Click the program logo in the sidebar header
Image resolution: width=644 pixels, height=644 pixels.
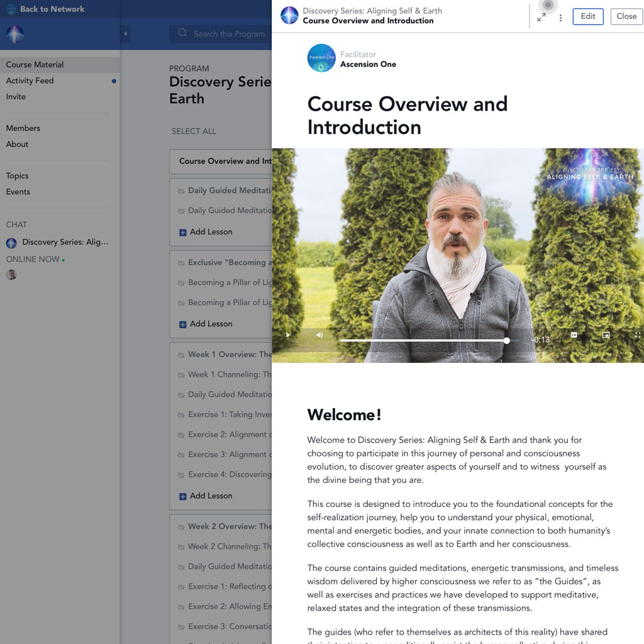15,35
